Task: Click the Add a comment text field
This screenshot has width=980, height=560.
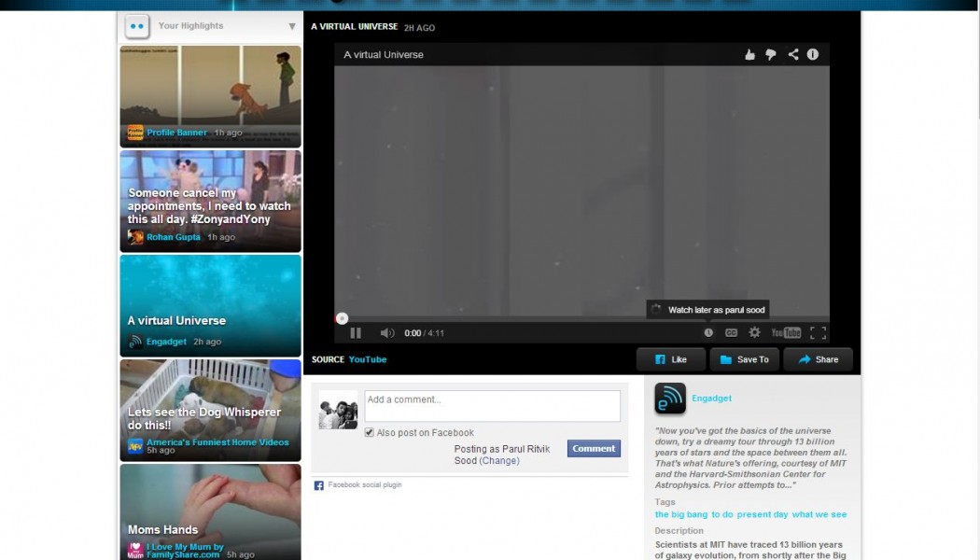Action: pyautogui.click(x=492, y=406)
